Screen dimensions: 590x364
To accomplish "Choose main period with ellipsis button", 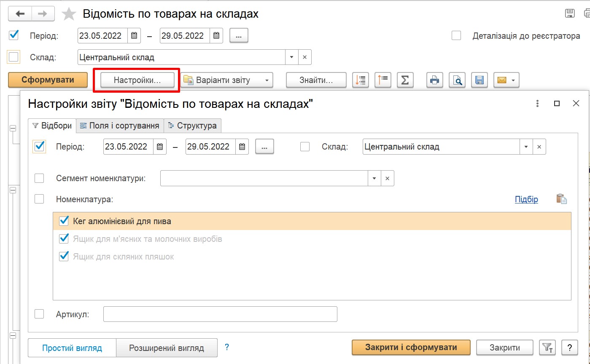I will pyautogui.click(x=239, y=36).
